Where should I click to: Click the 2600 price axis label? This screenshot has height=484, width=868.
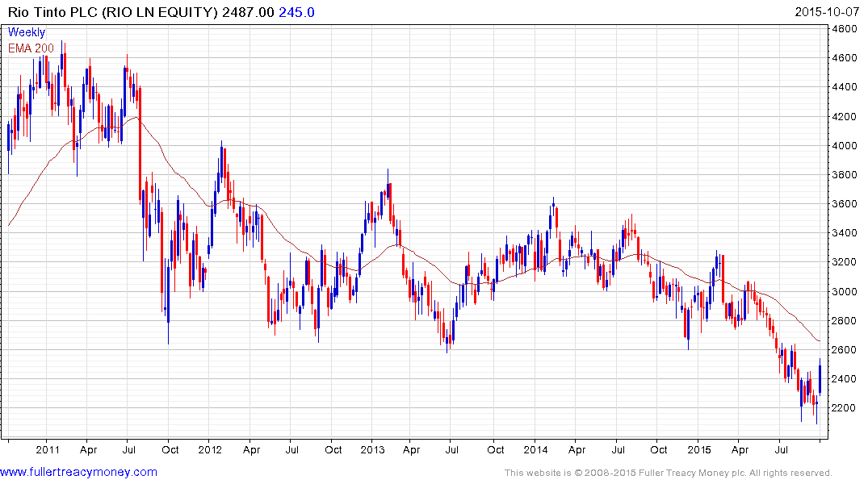coord(845,350)
